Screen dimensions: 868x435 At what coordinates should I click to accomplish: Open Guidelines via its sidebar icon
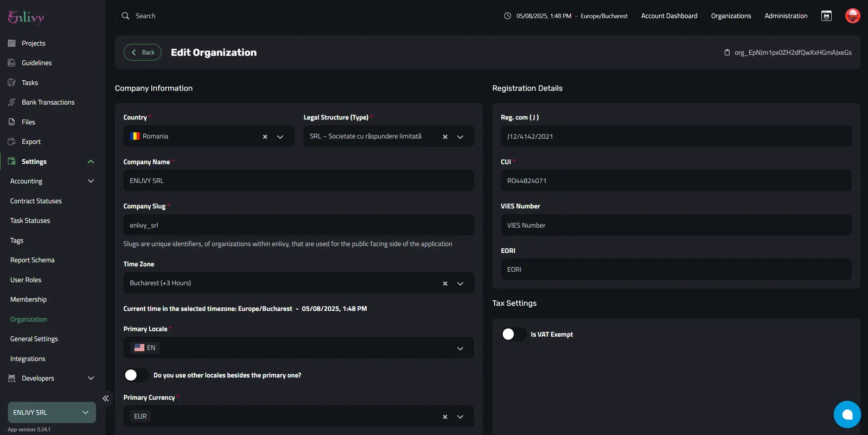click(12, 63)
